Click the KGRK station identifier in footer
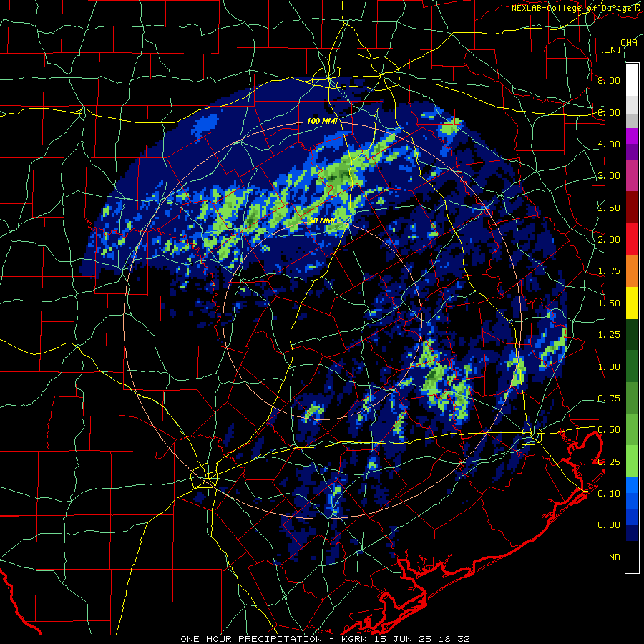Image resolution: width=644 pixels, height=644 pixels. pyautogui.click(x=355, y=639)
